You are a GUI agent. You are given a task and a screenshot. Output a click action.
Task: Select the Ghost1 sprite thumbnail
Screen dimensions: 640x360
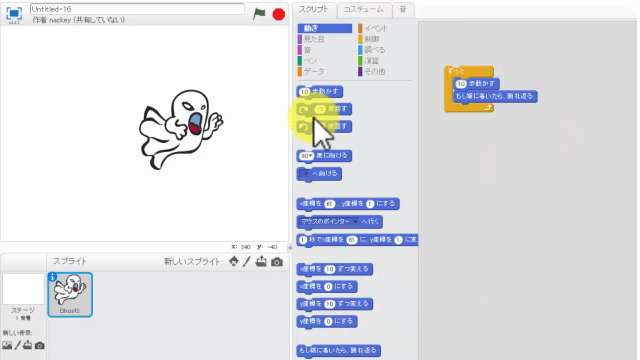(70, 294)
